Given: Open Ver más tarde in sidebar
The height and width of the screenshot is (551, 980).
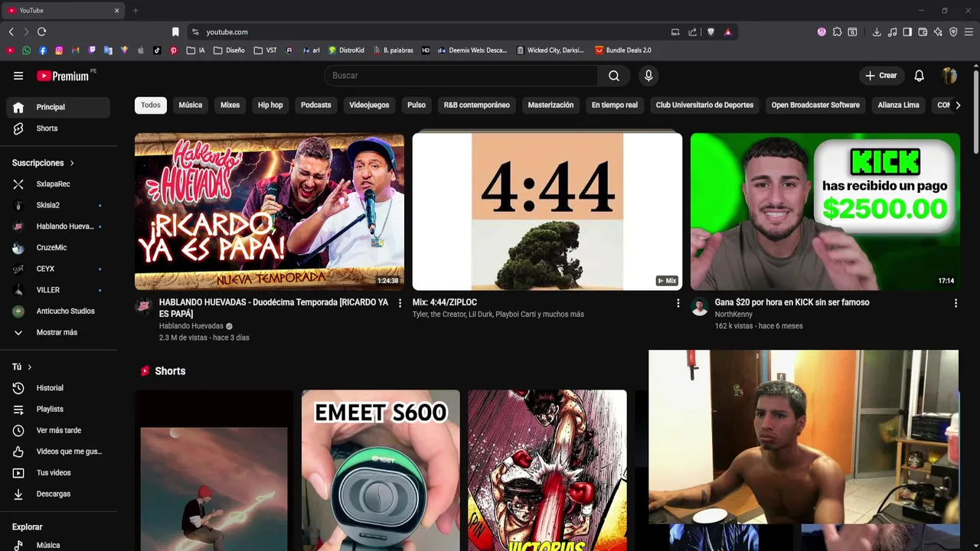Looking at the screenshot, I should [58, 431].
